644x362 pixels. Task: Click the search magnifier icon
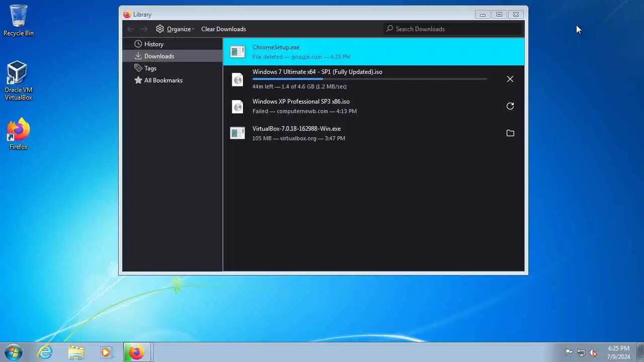[x=389, y=29]
